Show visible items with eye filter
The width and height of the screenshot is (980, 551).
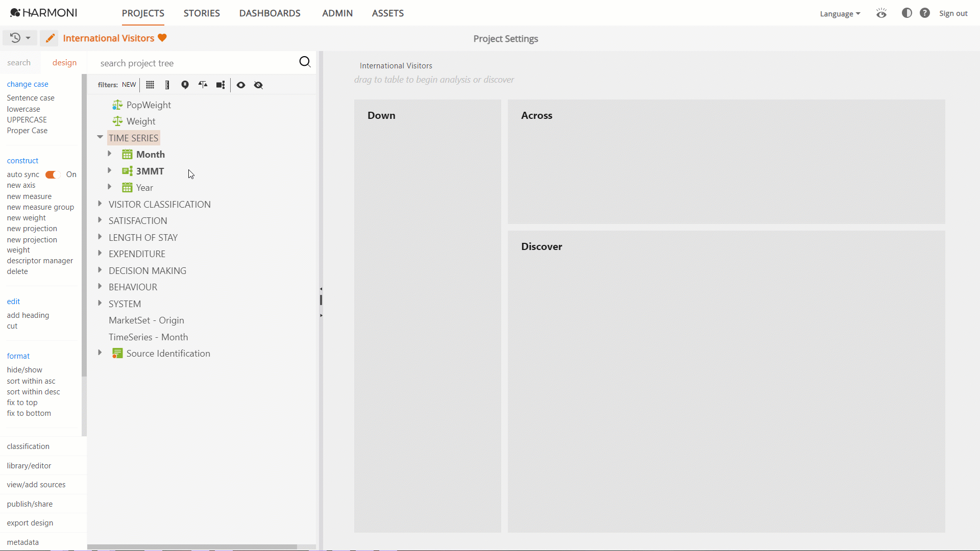click(241, 85)
